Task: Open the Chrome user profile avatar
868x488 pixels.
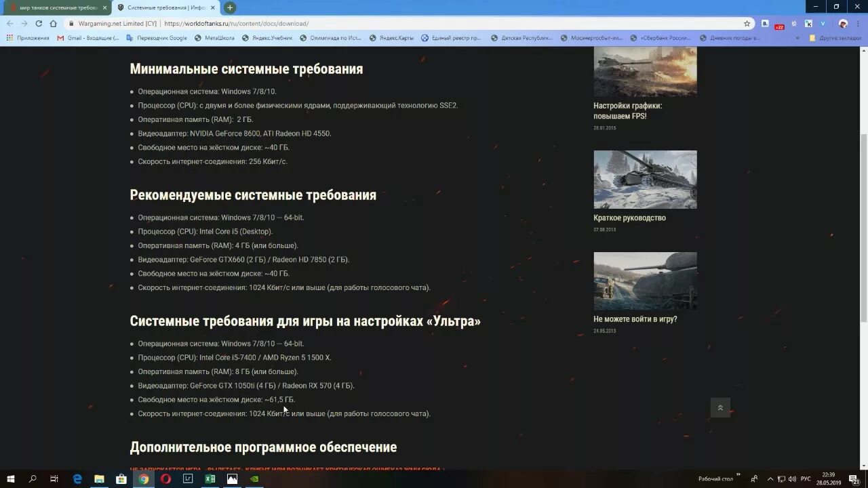Action: pyautogui.click(x=843, y=23)
